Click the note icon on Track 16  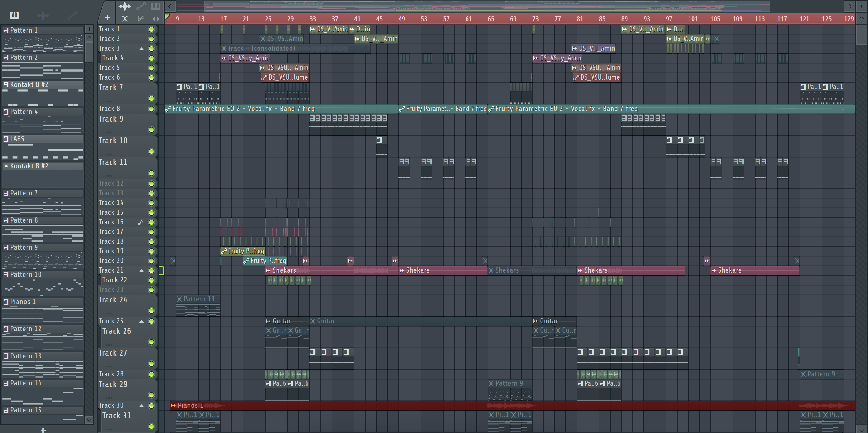(x=140, y=222)
